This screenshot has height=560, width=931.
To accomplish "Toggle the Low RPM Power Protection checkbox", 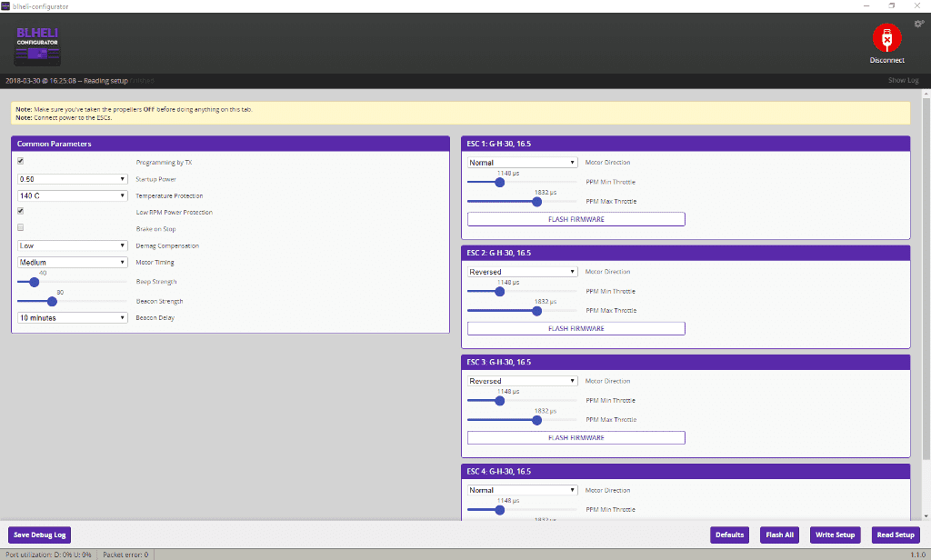I will click(21, 211).
